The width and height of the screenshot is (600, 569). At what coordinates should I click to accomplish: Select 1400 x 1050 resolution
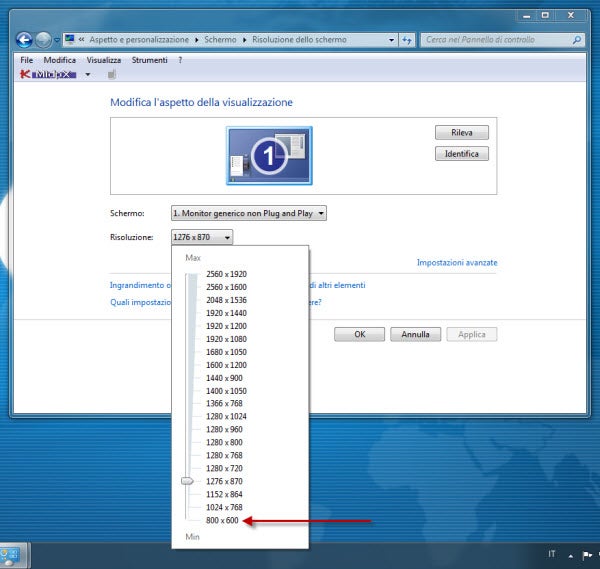(x=226, y=391)
